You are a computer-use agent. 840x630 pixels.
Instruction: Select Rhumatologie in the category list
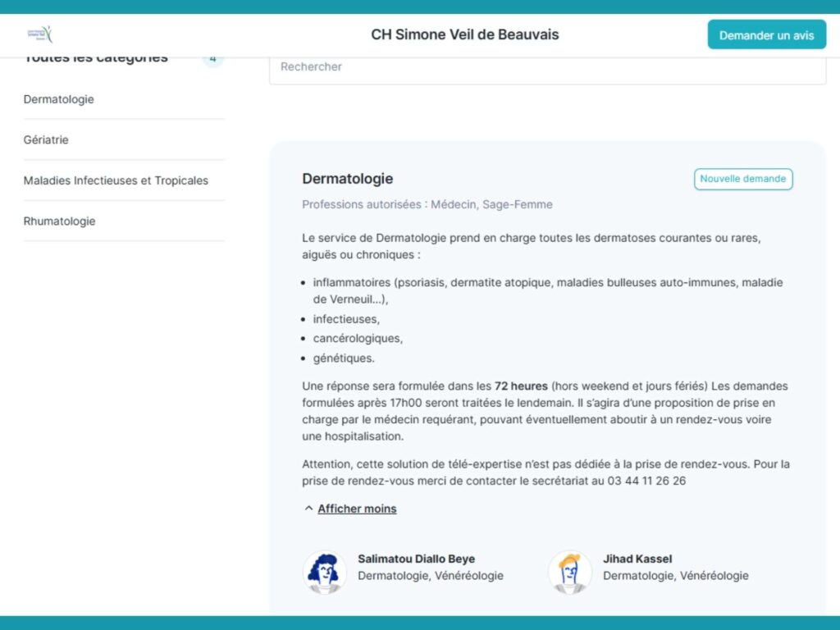59,221
